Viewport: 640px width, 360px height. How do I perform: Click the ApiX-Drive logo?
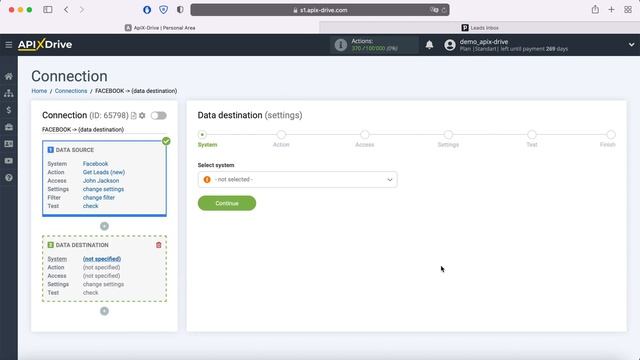[45, 44]
